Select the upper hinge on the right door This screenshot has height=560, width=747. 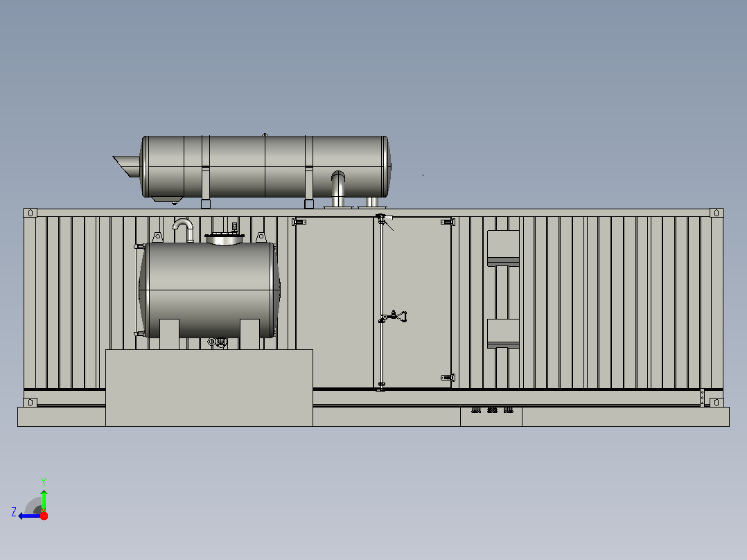pyautogui.click(x=448, y=222)
